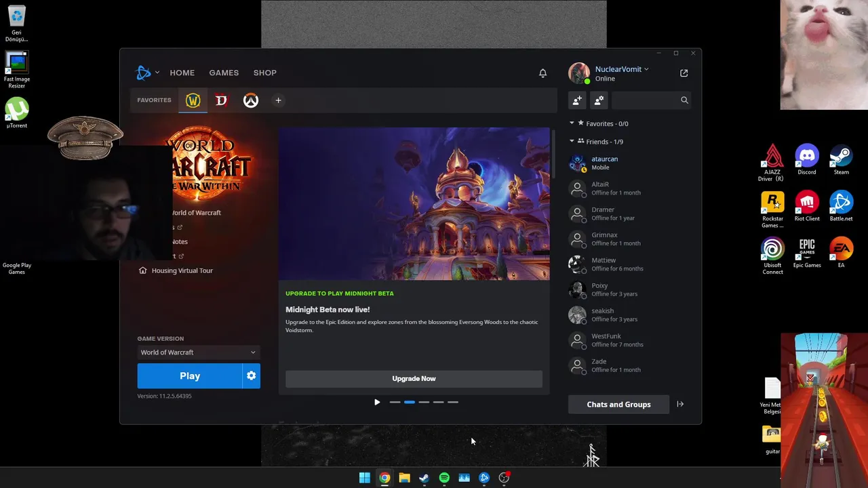This screenshot has height=488, width=868.
Task: Jump to first carousel slide indicator
Action: pos(395,402)
